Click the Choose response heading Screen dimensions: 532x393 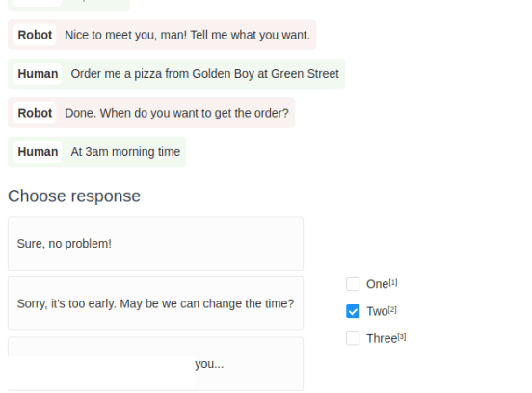tap(74, 196)
